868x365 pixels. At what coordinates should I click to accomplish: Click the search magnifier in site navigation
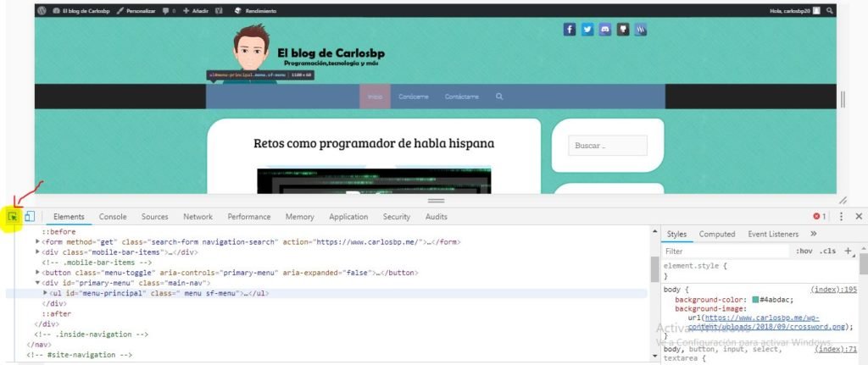(x=499, y=97)
